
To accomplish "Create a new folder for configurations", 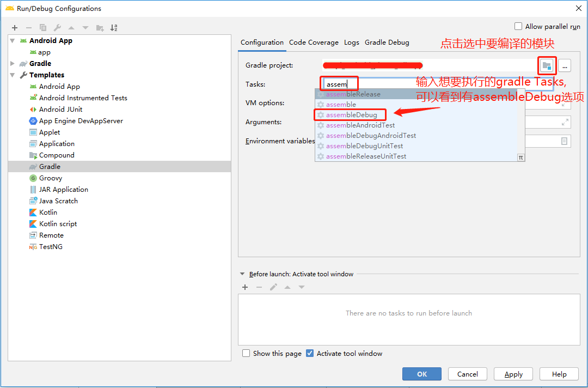I will coord(99,27).
